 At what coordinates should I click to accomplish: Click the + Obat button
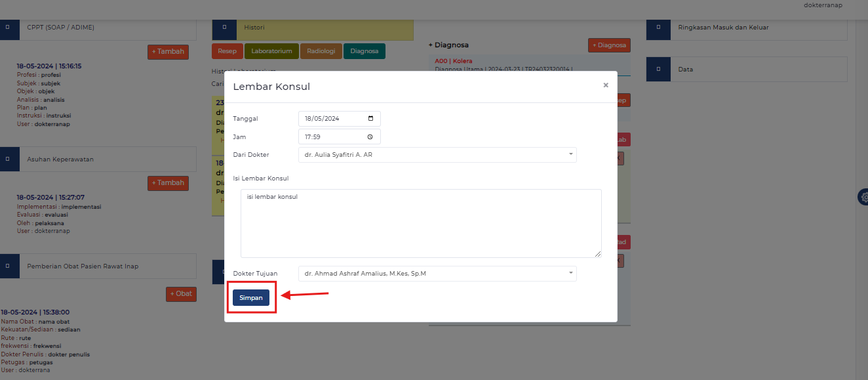(181, 294)
